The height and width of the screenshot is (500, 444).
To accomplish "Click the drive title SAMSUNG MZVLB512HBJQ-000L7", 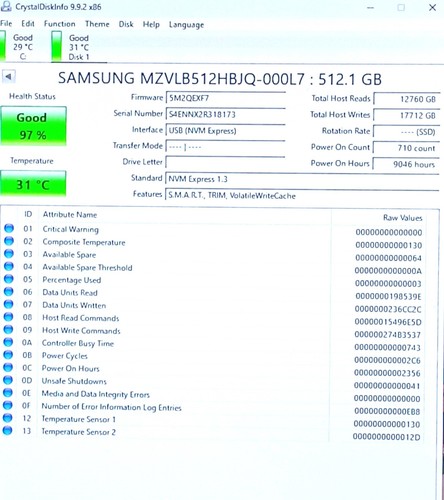I will tap(181, 79).
